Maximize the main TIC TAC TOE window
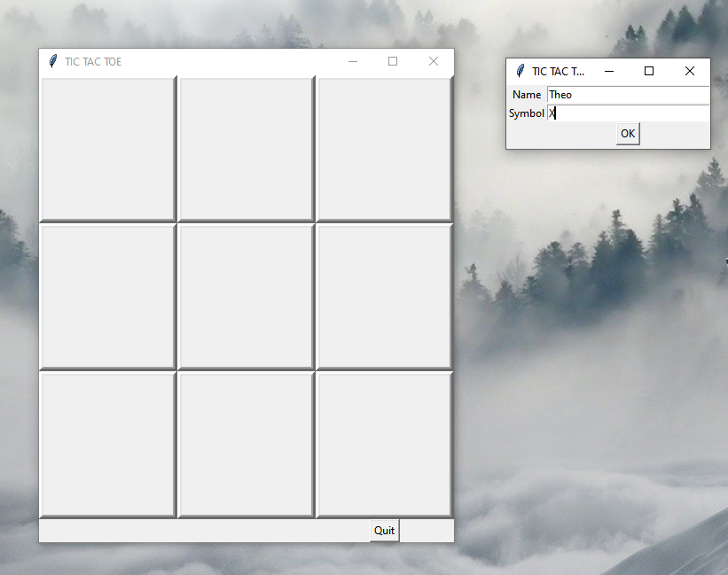This screenshot has width=728, height=575. [393, 61]
